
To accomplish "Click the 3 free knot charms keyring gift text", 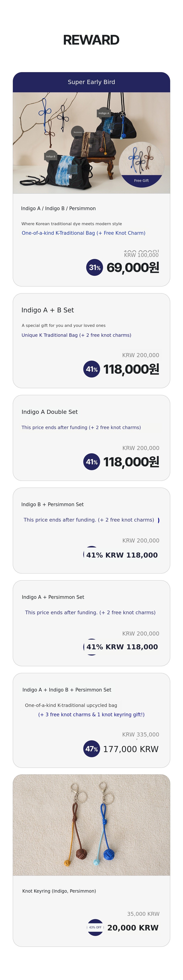I will pos(91,714).
